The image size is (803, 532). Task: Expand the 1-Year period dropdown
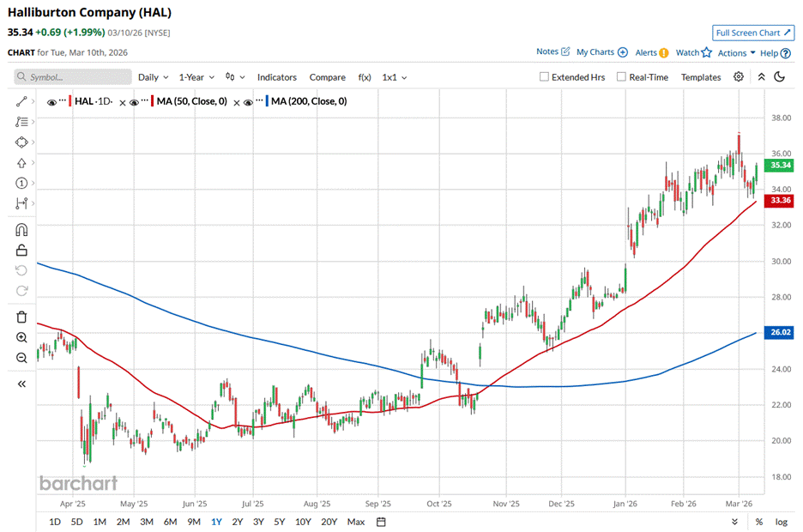[x=197, y=77]
